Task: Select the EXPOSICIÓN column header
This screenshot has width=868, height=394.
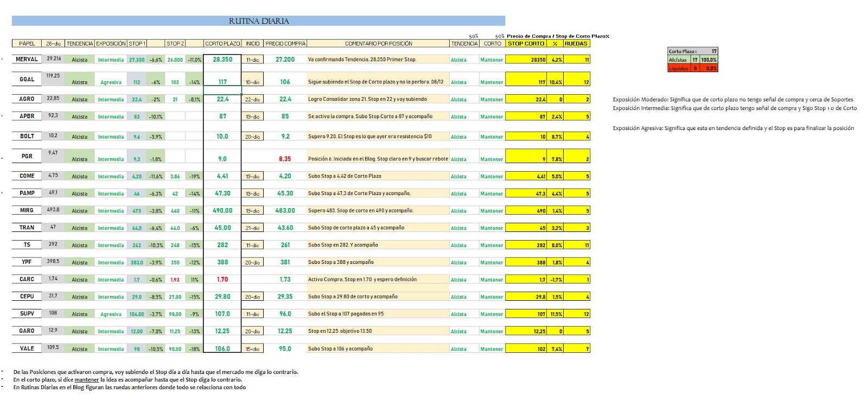Action: pyautogui.click(x=111, y=43)
